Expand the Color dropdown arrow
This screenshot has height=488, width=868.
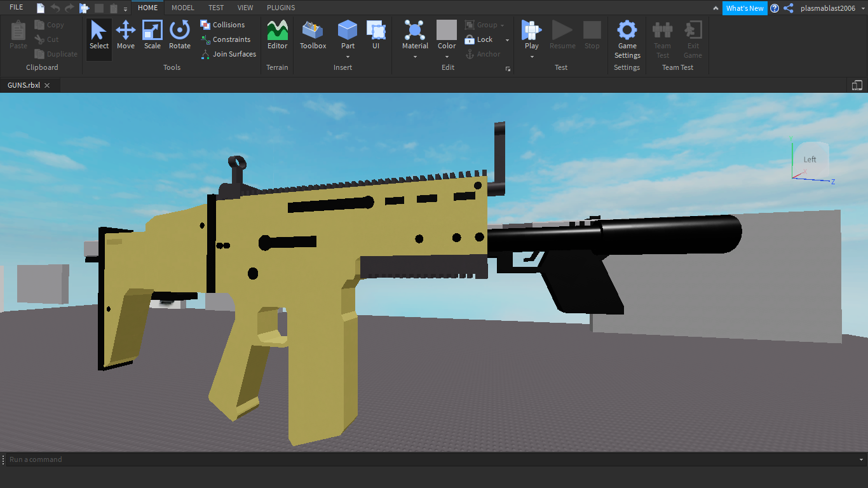(447, 57)
